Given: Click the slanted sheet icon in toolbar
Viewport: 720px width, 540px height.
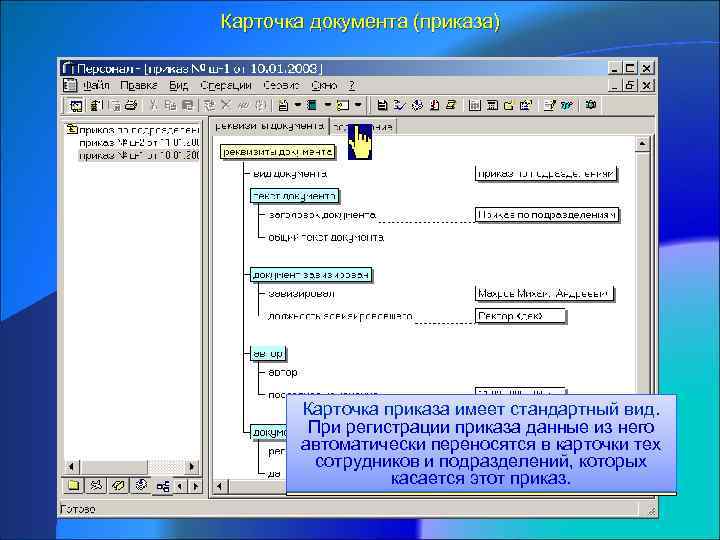Looking at the screenshot, I should [x=451, y=106].
